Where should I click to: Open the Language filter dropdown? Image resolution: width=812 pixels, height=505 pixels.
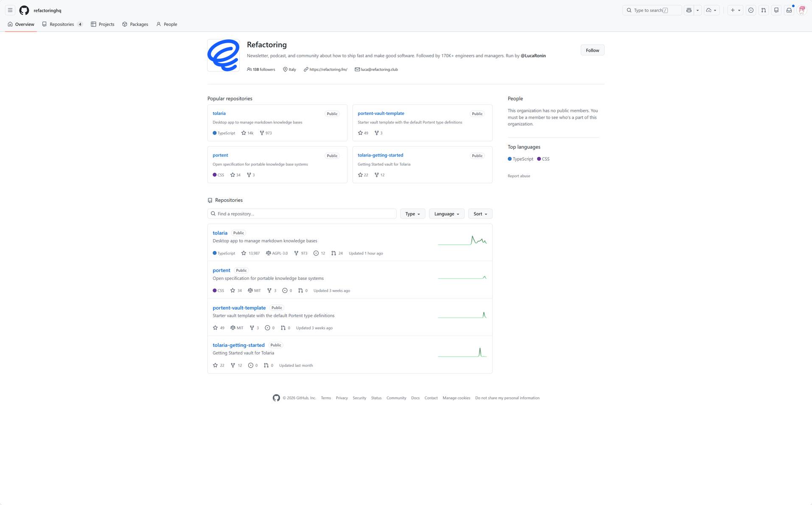[x=447, y=214]
